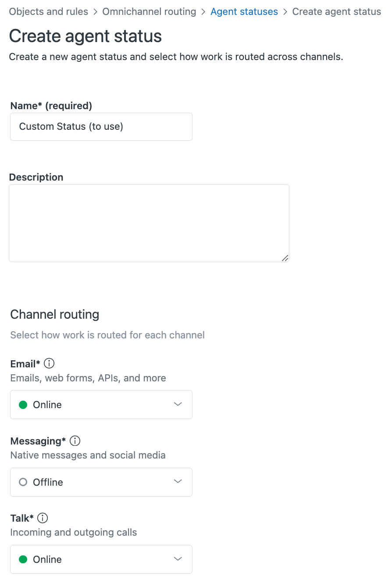Screen dimensions: 392x583
Task: Expand the Talk channel status chevron
Action: coord(178,559)
